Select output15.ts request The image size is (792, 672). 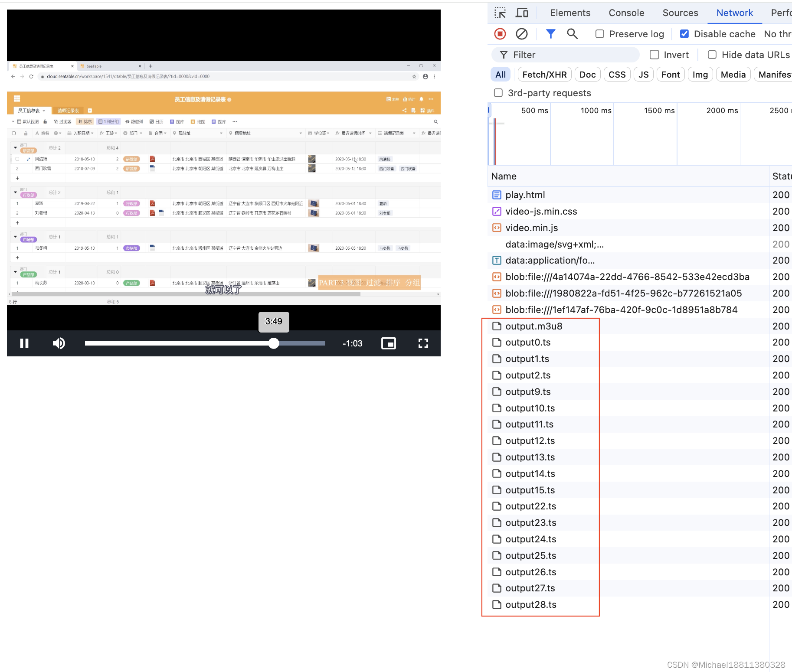coord(628,490)
